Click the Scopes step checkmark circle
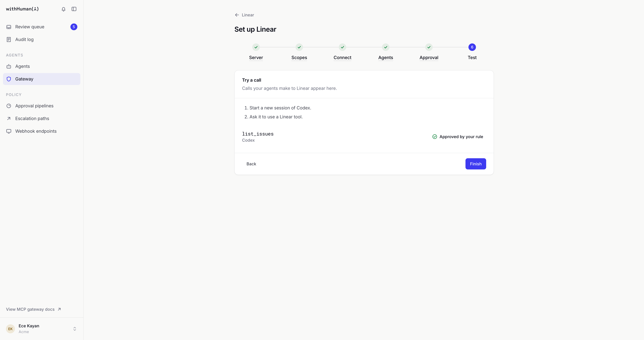644x340 pixels. coord(299,47)
